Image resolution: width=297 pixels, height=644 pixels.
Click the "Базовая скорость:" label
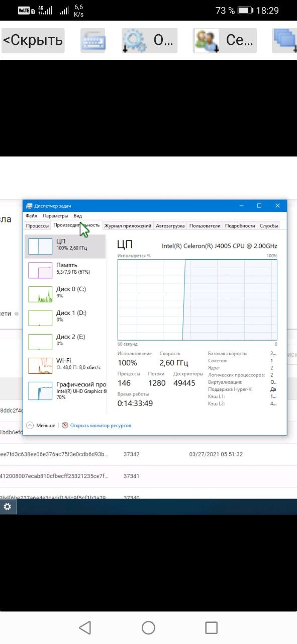pos(228,354)
